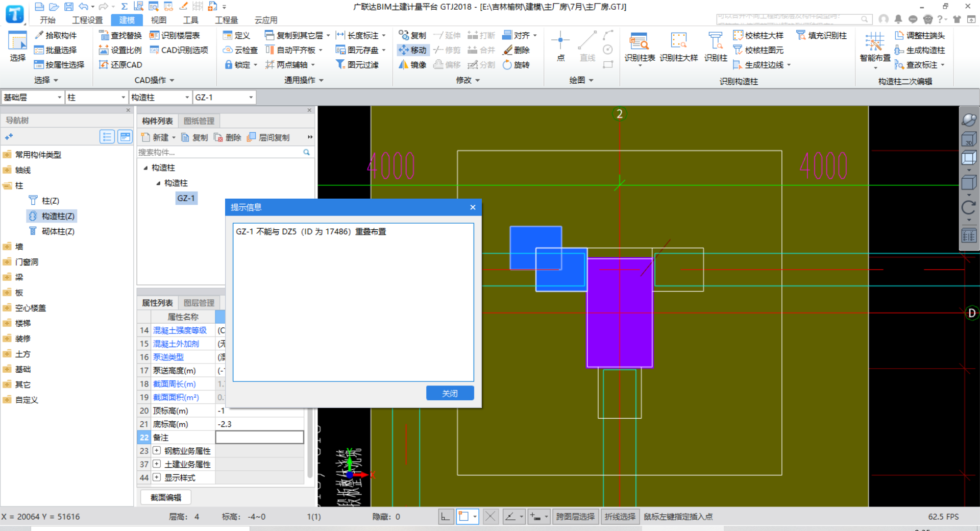Expand 土建业务属性 row
The image size is (980, 531).
157,464
